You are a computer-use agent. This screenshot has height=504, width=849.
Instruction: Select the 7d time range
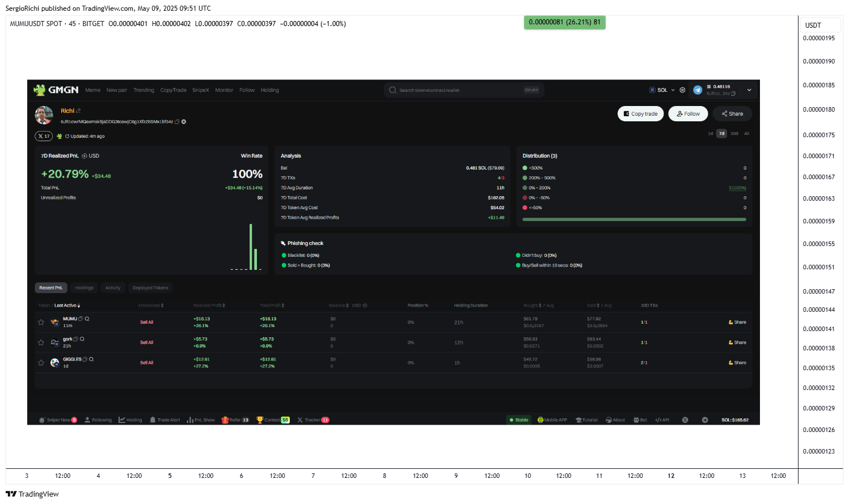(721, 134)
